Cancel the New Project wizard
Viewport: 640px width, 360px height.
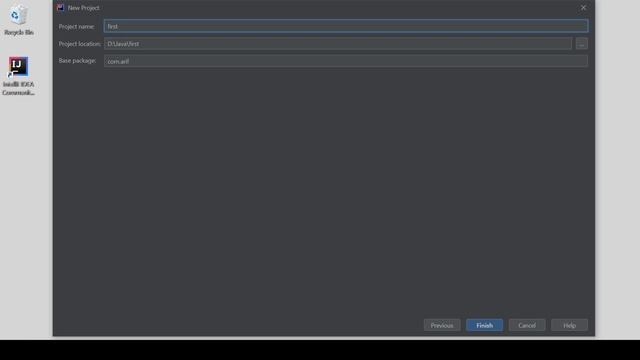[x=527, y=325]
